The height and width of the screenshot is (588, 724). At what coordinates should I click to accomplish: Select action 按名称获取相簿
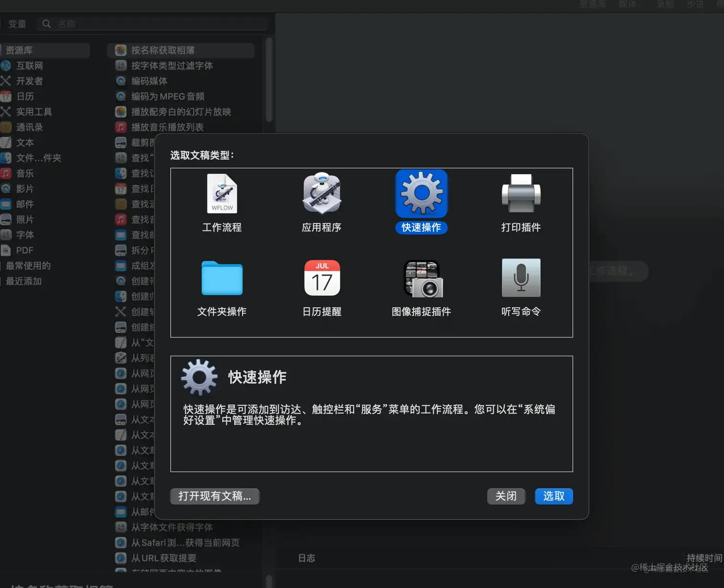[x=181, y=50]
